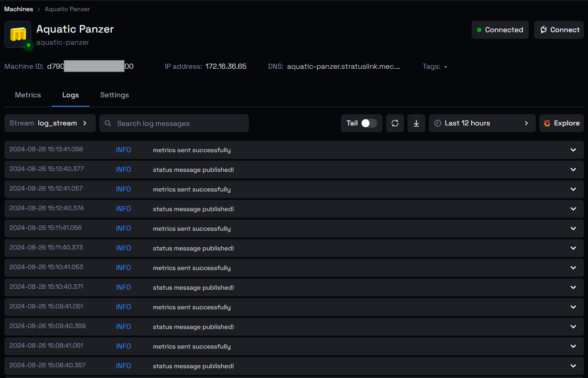
Task: Click the download logs icon
Action: [x=416, y=123]
